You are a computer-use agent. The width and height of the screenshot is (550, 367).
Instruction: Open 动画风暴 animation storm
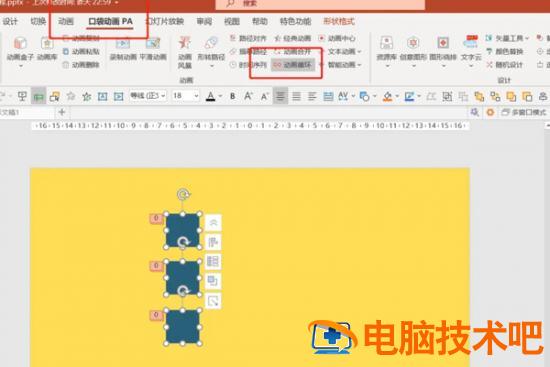coord(185,53)
